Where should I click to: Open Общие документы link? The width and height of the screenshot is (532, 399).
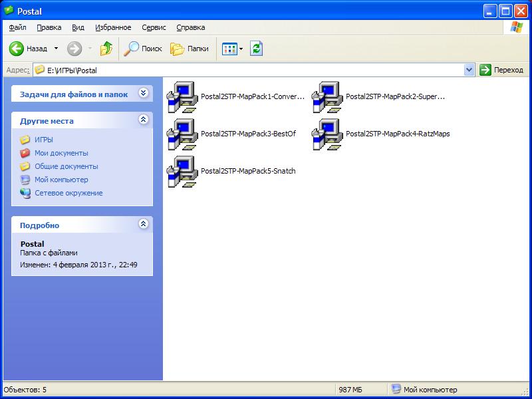[66, 166]
